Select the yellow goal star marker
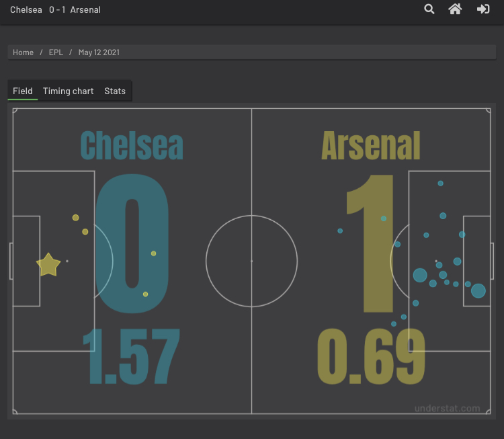Screen dimensions: 504x439 (48, 265)
